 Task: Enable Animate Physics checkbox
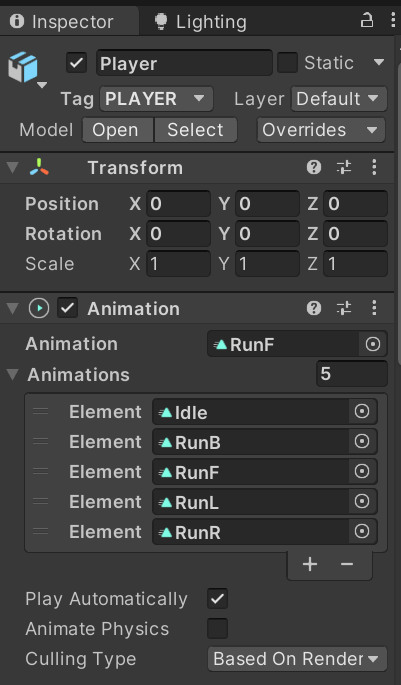[x=218, y=629]
